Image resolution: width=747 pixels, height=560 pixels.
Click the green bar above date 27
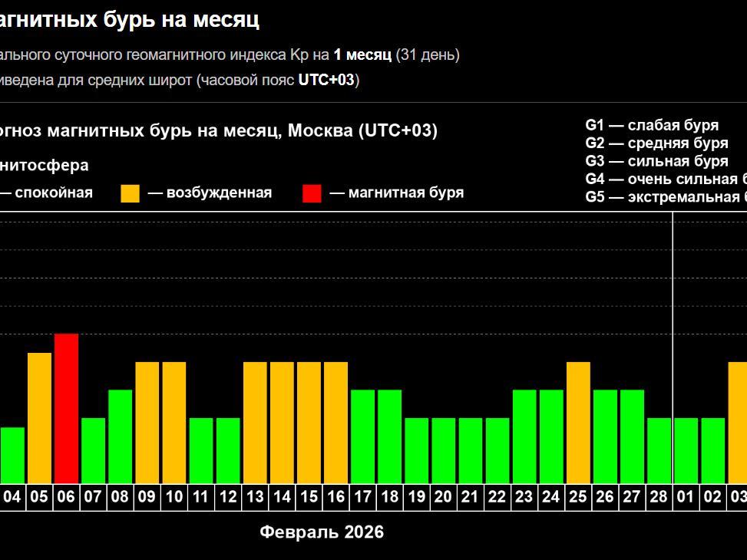632,436
